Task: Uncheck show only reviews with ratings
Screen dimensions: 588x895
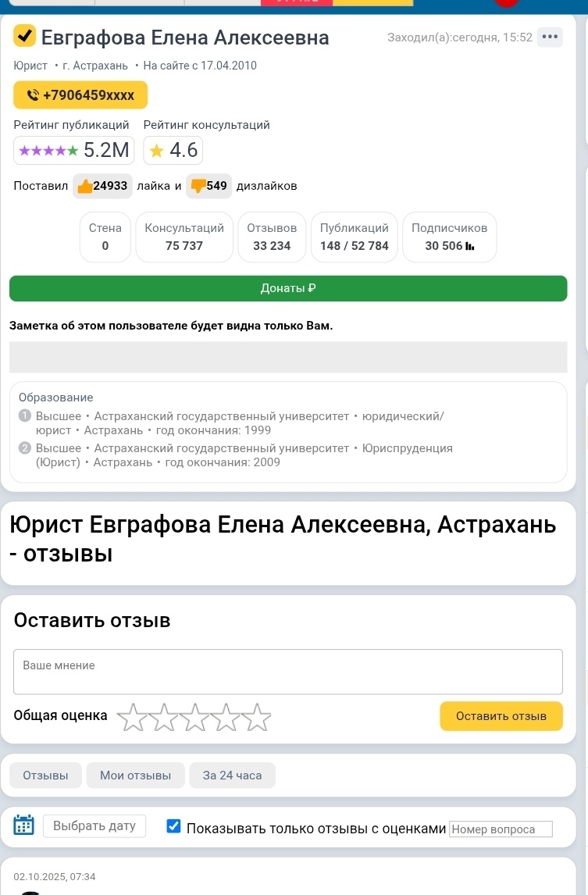Action: point(174,827)
